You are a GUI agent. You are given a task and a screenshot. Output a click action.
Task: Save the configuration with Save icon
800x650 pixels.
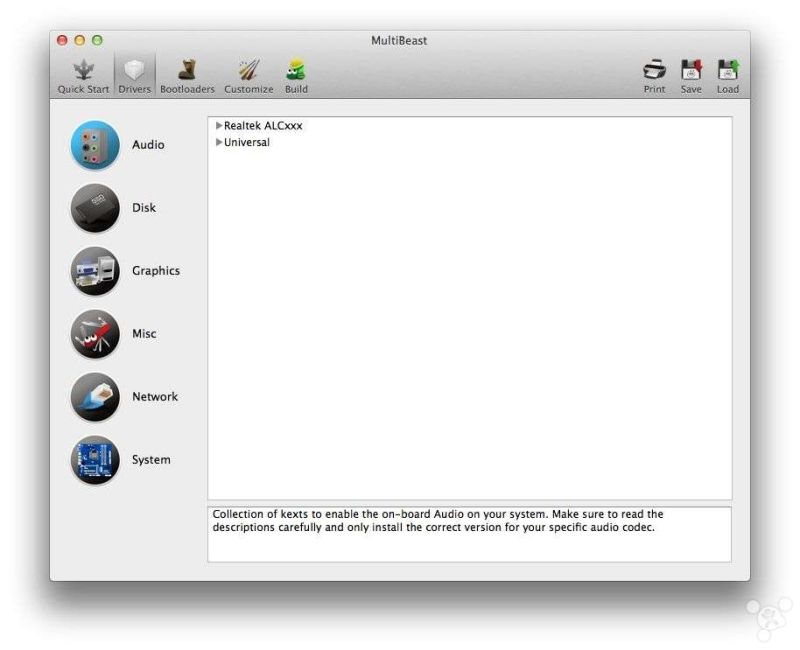(691, 70)
